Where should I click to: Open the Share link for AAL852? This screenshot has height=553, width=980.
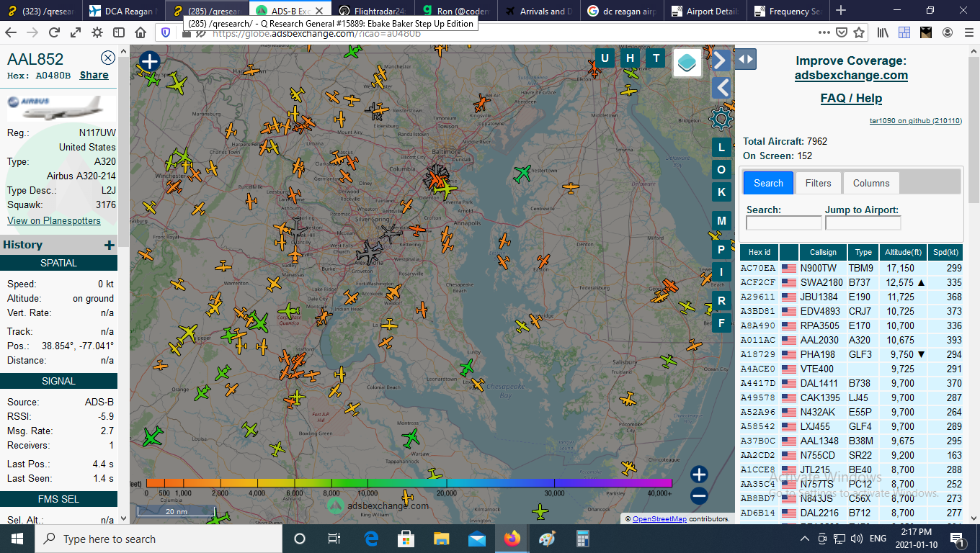[94, 75]
